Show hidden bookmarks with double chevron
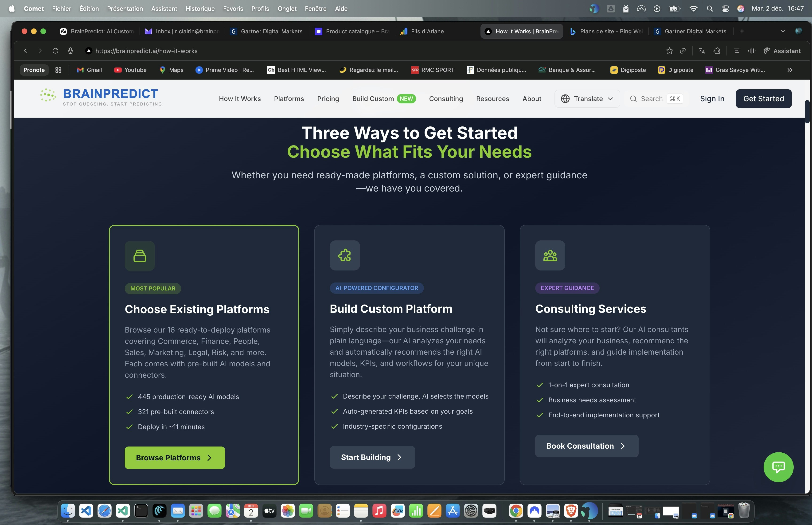 790,70
